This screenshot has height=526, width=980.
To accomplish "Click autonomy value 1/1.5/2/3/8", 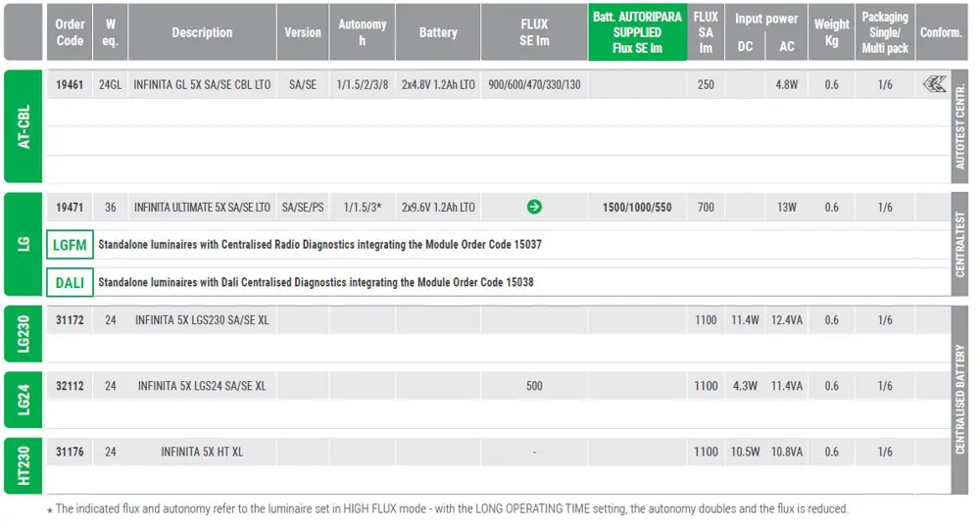I will [x=362, y=84].
